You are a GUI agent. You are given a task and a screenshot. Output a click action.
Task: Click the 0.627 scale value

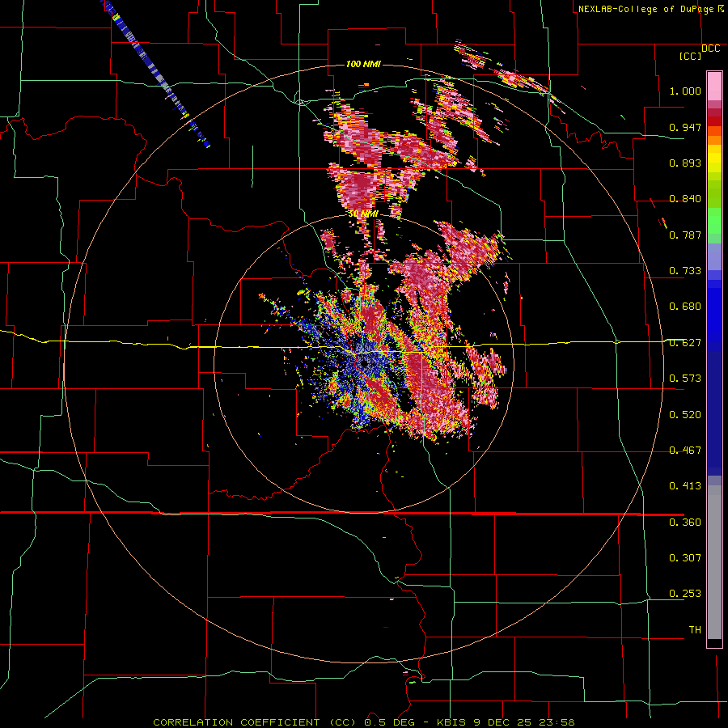(685, 343)
